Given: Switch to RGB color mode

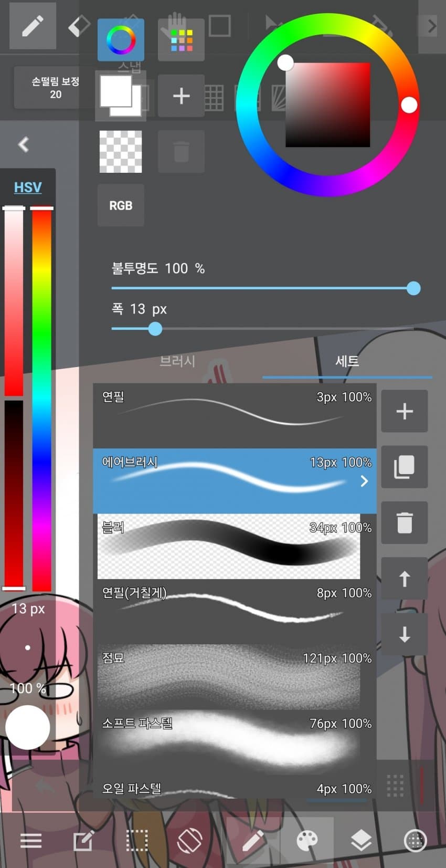Looking at the screenshot, I should 121,205.
